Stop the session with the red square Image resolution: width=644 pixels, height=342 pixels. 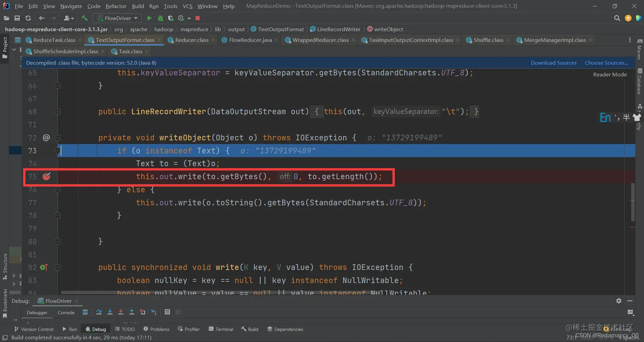click(198, 18)
